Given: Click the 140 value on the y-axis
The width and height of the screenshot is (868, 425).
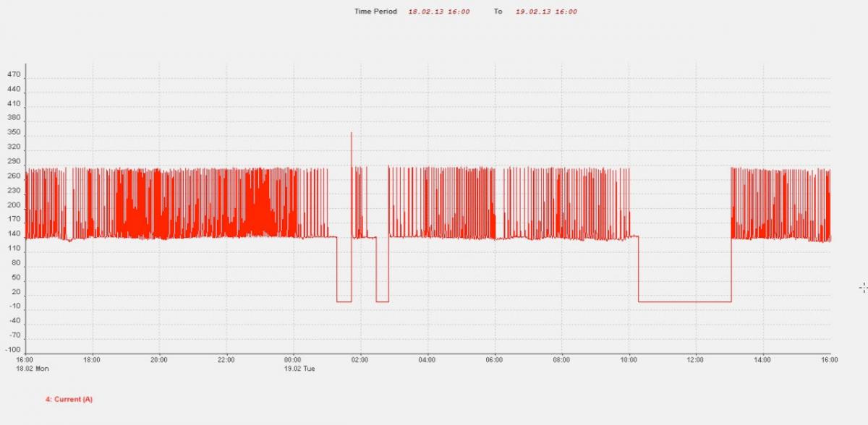Looking at the screenshot, I should pos(13,234).
